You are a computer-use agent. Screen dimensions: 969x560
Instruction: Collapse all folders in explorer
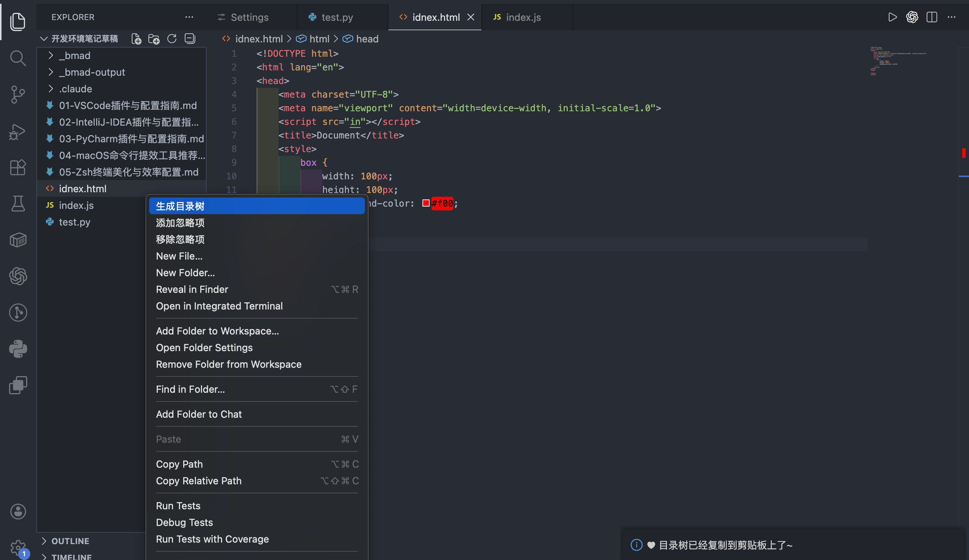click(x=190, y=39)
